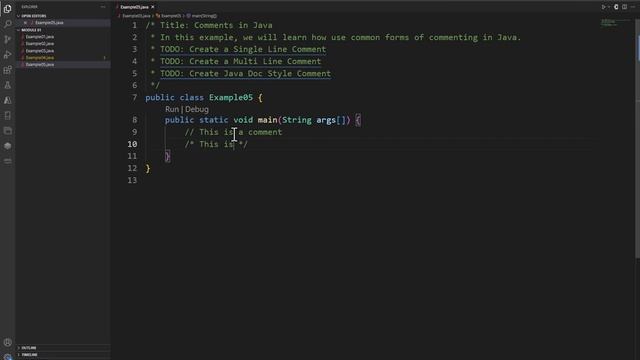Open Example02.java in the file tree
640x360 pixels.
[40, 44]
